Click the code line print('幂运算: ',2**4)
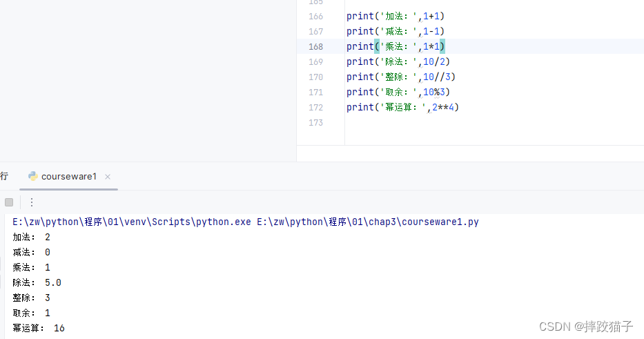This screenshot has height=339, width=644. (x=402, y=108)
